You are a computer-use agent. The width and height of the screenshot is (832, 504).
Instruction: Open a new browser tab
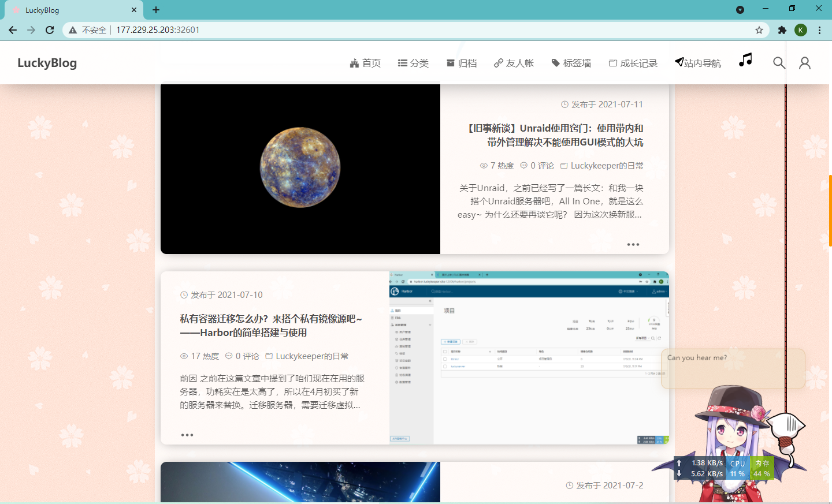(x=156, y=10)
